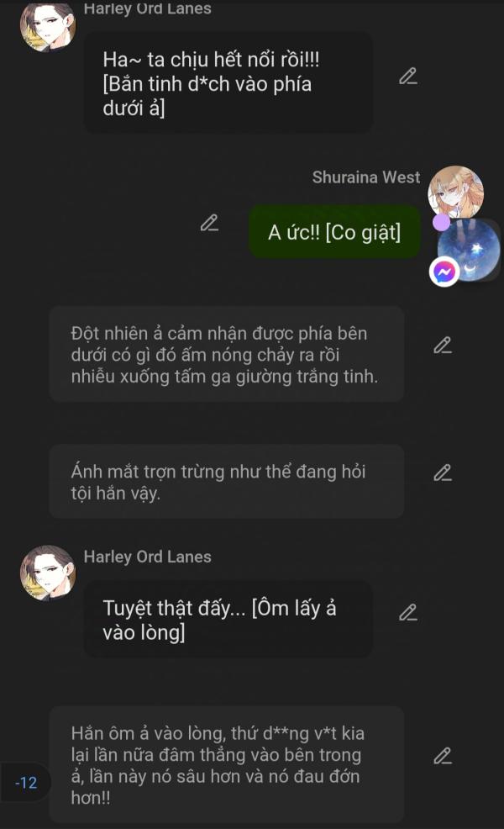Edit the "Tuyệt thật đấy..." message
The height and width of the screenshot is (829, 504).
click(408, 612)
